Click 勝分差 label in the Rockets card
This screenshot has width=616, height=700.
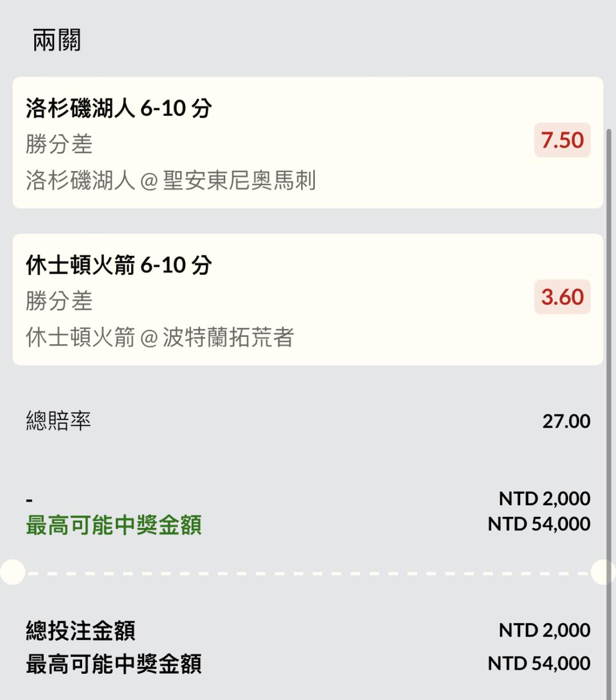pyautogui.click(x=59, y=301)
